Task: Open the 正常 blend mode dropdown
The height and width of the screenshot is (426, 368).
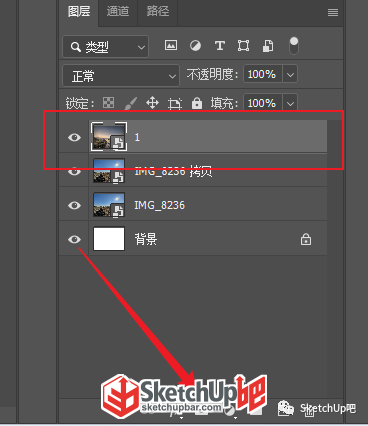Action: 121,76
